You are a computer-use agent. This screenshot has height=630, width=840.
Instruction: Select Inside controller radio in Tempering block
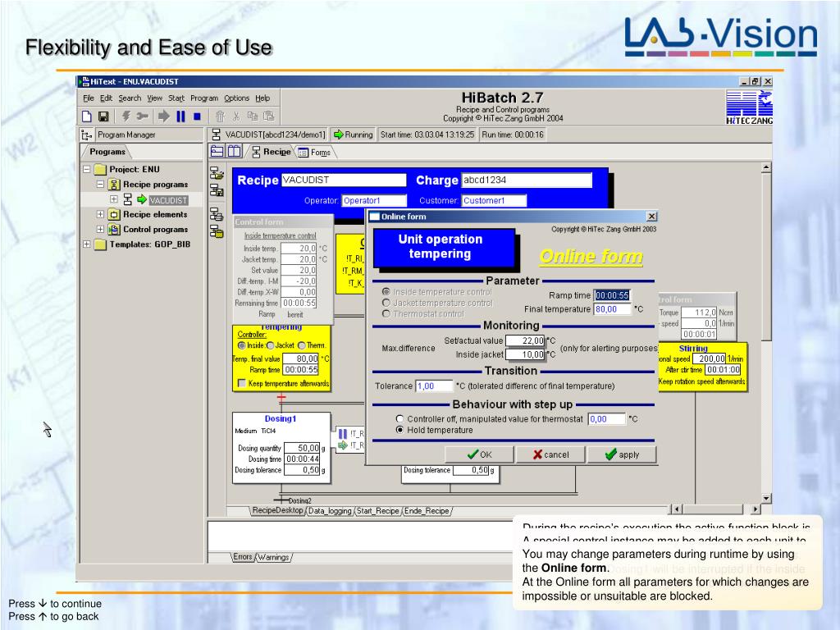tap(242, 345)
